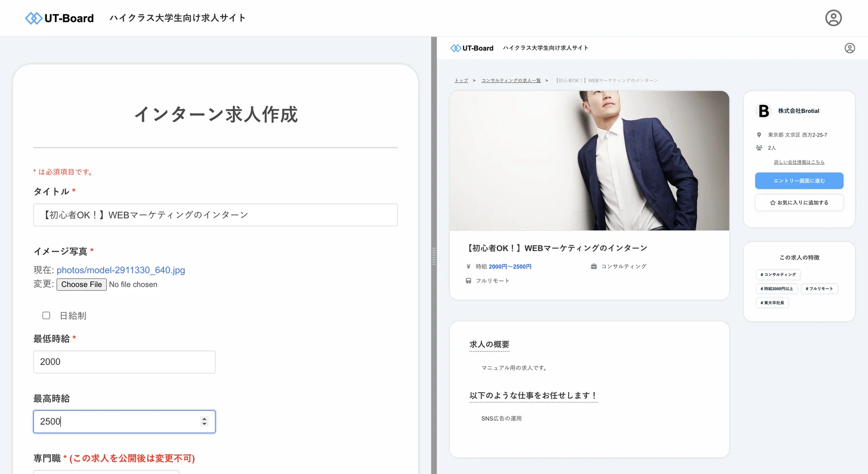The width and height of the screenshot is (868, 474).
Task: Click the people icon next to 2人
Action: tap(759, 148)
